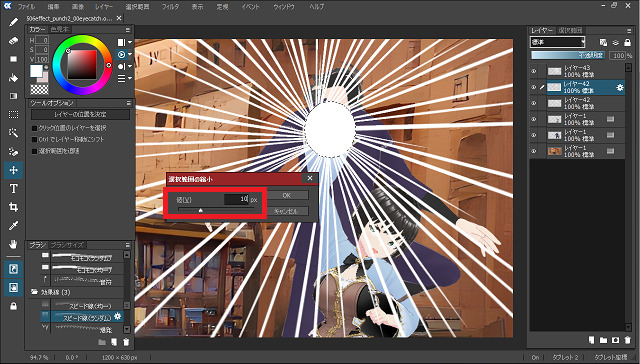Viewport: 640px width, 364px height.
Task: Click the folder icon in the layer panel
Action: click(x=604, y=340)
